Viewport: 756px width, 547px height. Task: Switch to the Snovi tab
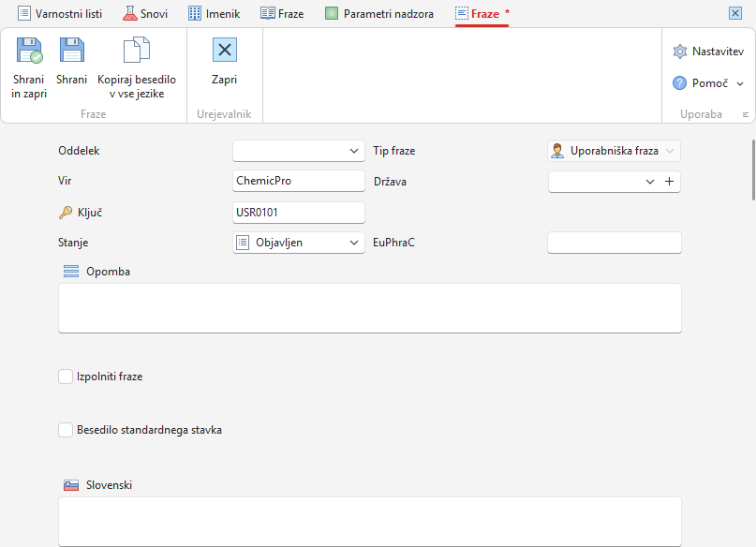click(x=144, y=13)
